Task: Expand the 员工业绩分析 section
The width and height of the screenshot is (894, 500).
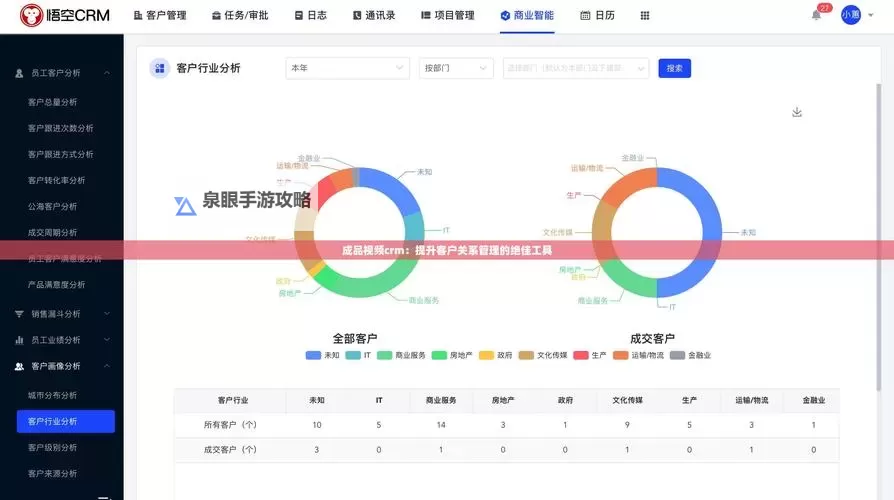Action: tap(107, 340)
